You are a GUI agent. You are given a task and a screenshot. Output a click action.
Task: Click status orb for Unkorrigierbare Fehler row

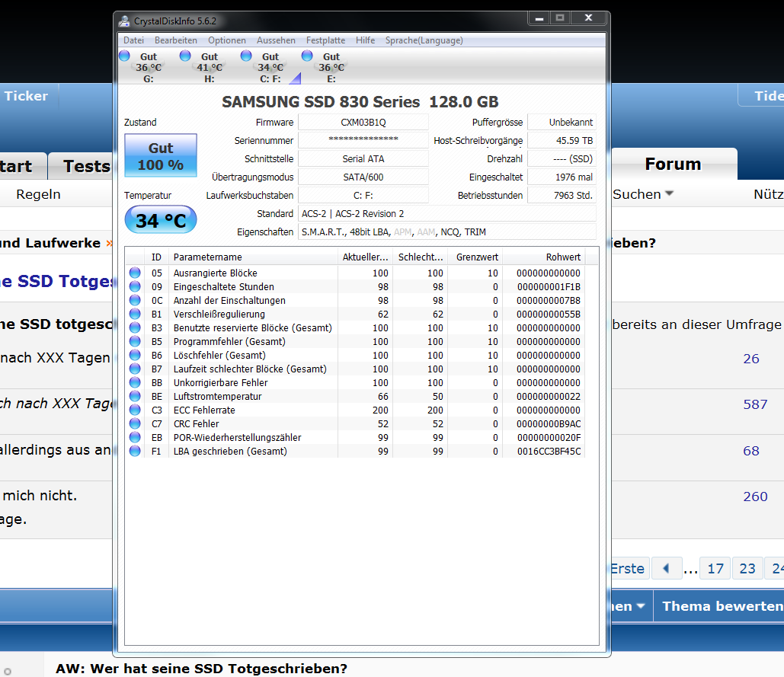click(x=135, y=382)
